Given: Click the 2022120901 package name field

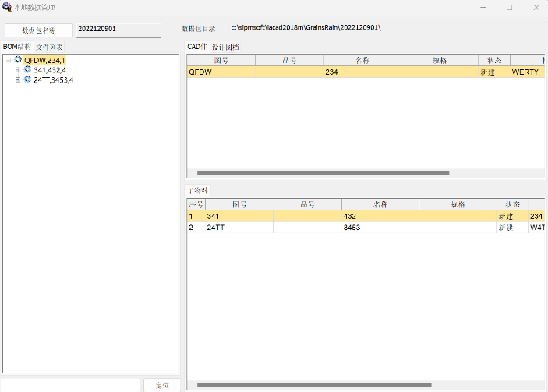Looking at the screenshot, I should coord(118,30).
